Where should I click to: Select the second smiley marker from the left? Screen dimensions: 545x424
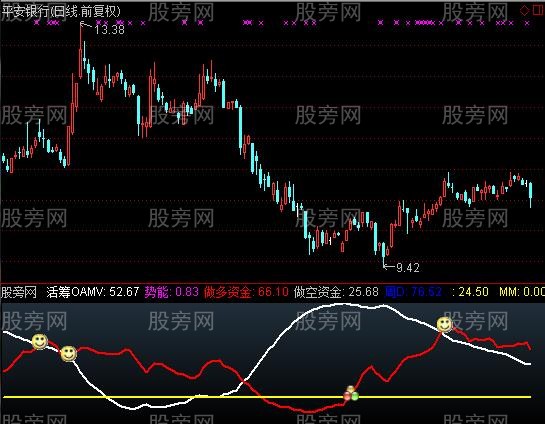tap(68, 353)
